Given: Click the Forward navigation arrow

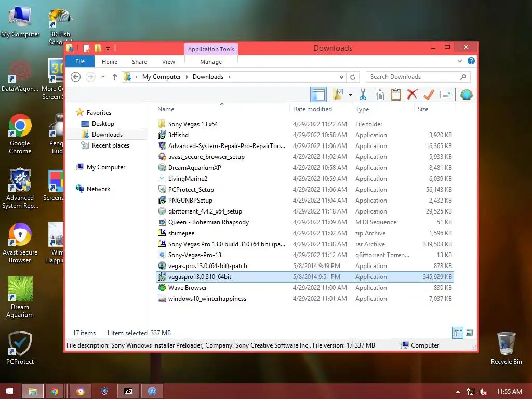Looking at the screenshot, I should pos(90,77).
